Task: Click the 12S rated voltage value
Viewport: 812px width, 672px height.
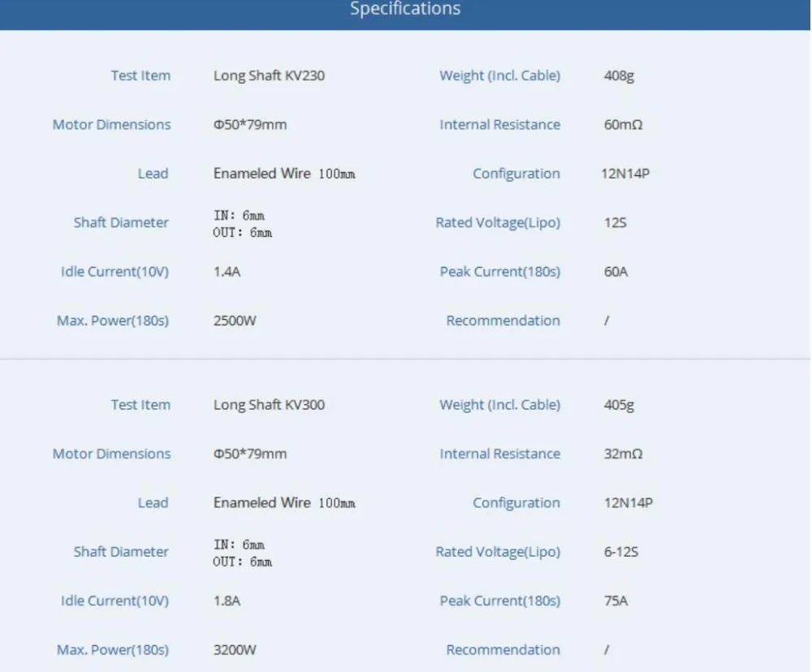Action: (x=615, y=222)
